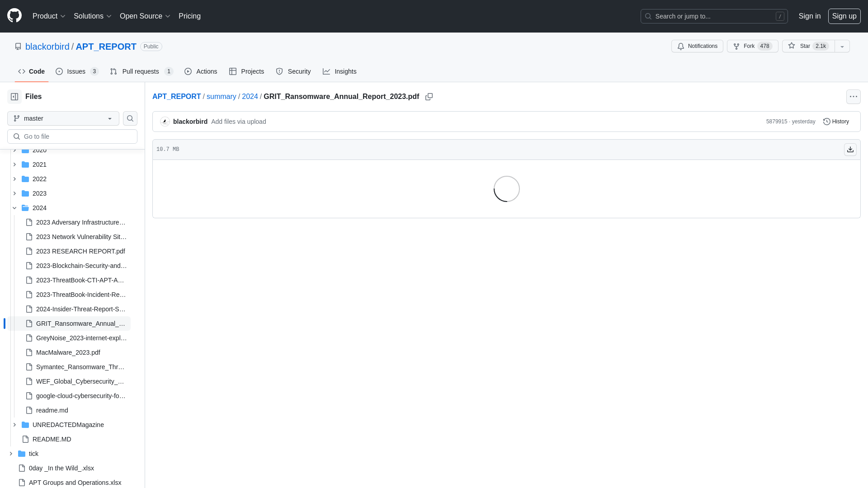
Task: Toggle additional star options menu
Action: (x=842, y=46)
